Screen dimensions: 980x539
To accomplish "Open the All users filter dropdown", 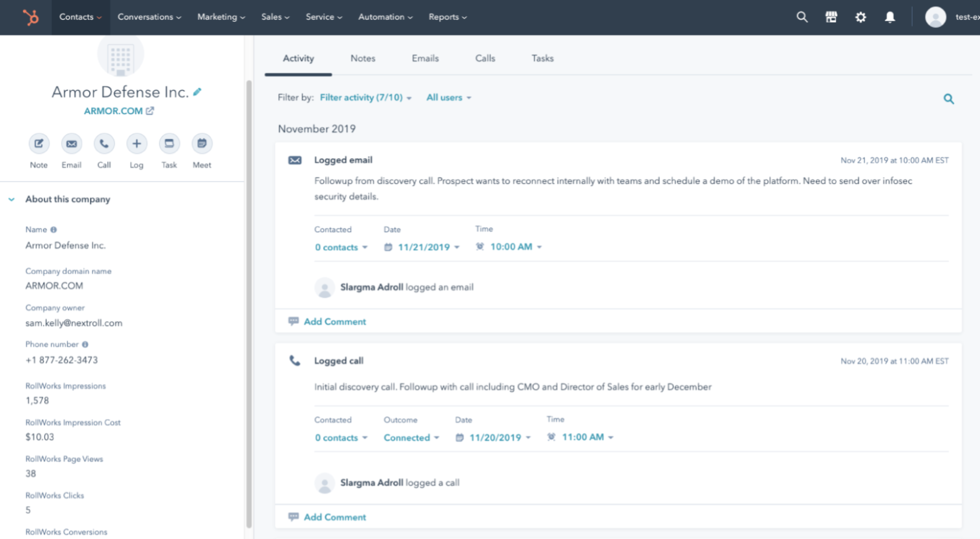I will [x=449, y=98].
